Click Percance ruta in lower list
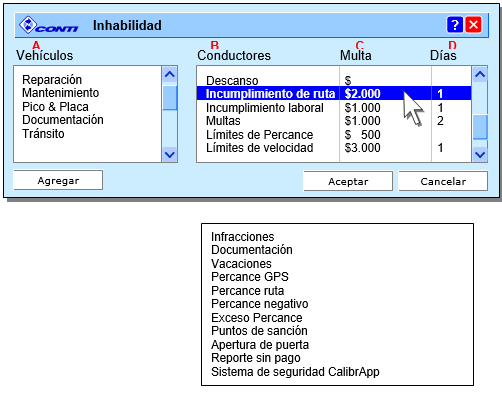 248,291
